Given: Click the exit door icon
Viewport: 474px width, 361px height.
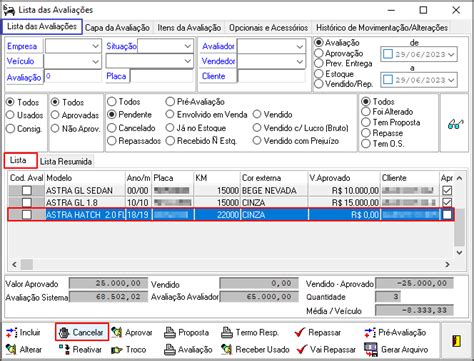Looking at the screenshot, I should (x=456, y=341).
